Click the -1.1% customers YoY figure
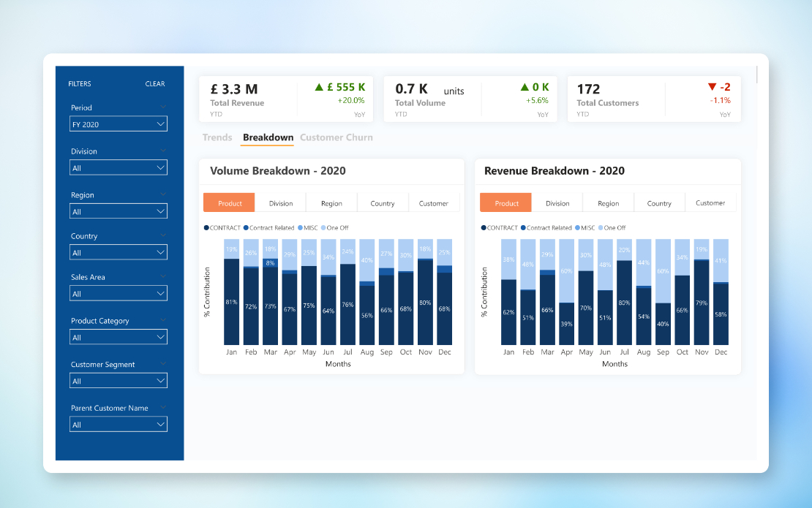 [721, 100]
